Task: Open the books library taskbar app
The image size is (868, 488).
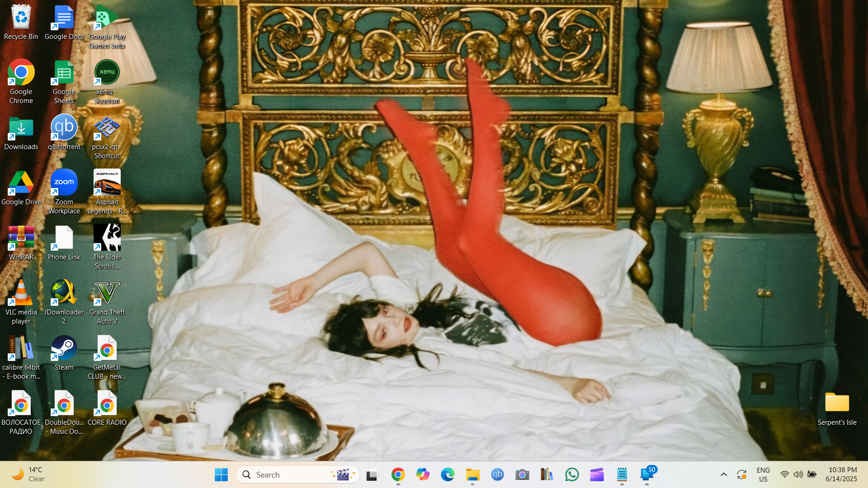Action: 547,475
